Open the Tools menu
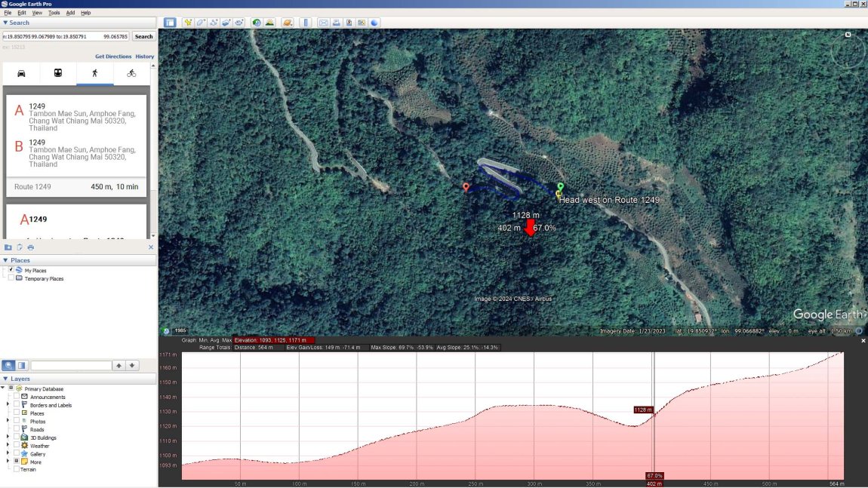The width and height of the screenshot is (868, 488). [53, 12]
